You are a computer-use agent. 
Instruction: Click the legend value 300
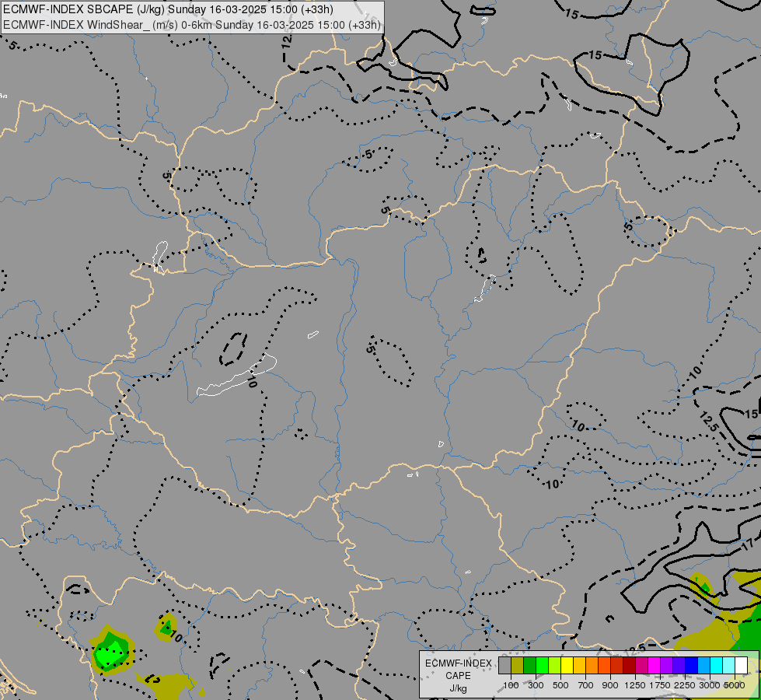(536, 685)
